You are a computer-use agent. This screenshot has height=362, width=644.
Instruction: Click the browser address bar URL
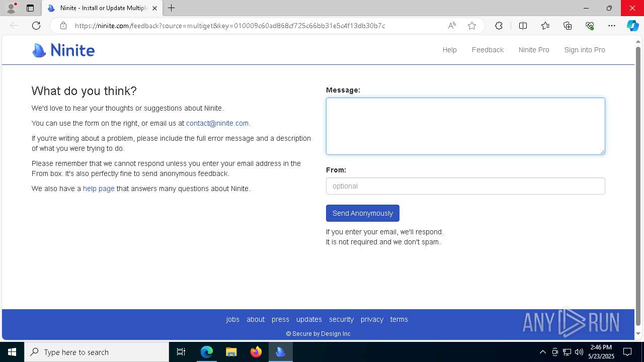230,26
